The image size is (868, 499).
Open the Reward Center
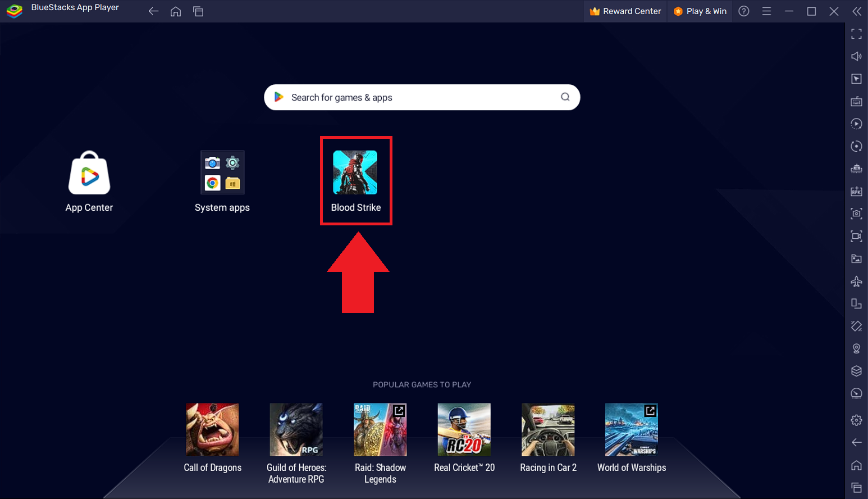(625, 11)
